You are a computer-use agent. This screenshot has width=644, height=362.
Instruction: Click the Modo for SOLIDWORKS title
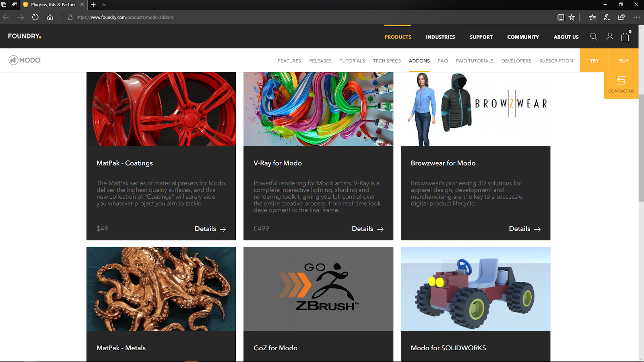click(x=448, y=348)
